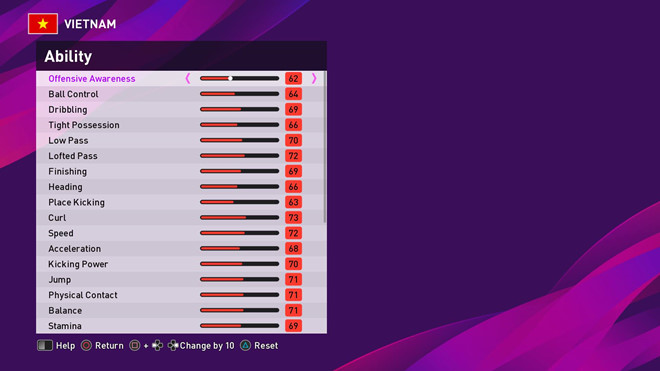Adjust the Heading slider bar
The image size is (660, 371).
(240, 187)
